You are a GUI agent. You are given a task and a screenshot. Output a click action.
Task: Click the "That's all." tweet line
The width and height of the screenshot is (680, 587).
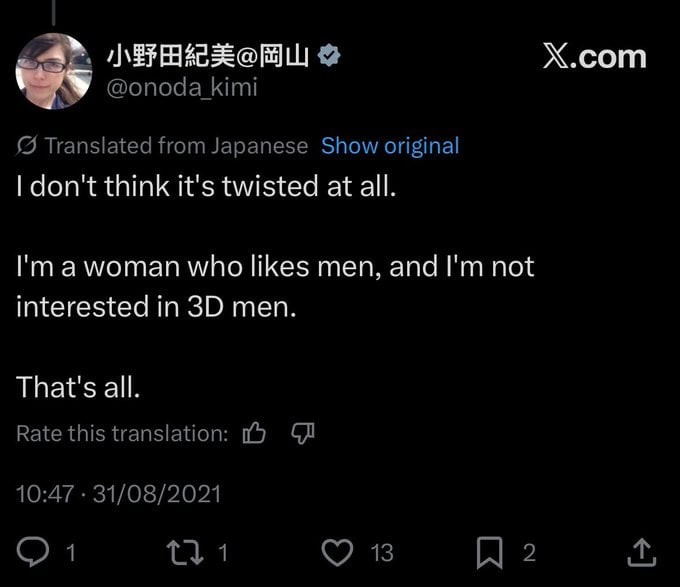pyautogui.click(x=77, y=387)
